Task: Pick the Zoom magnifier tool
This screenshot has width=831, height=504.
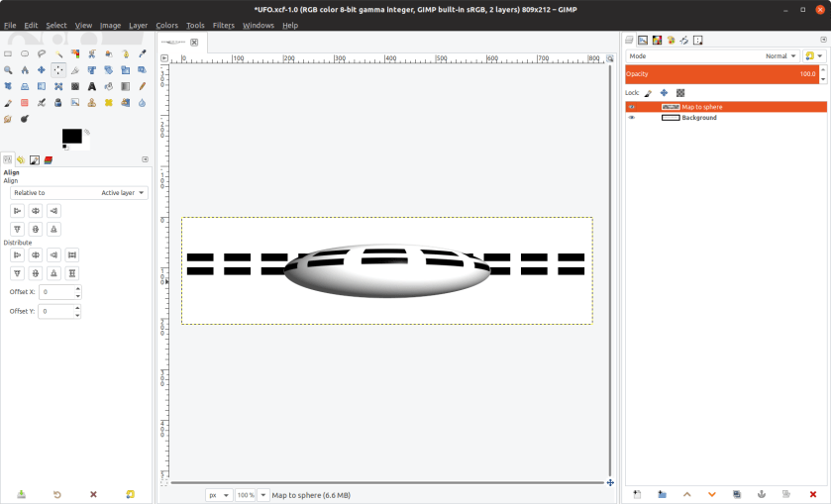Action: 8,70
